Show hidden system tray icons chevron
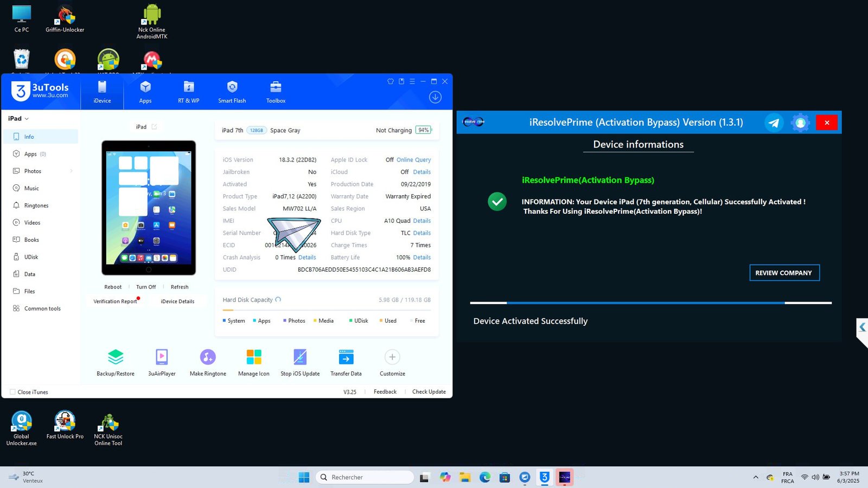This screenshot has width=868, height=488. point(756,477)
